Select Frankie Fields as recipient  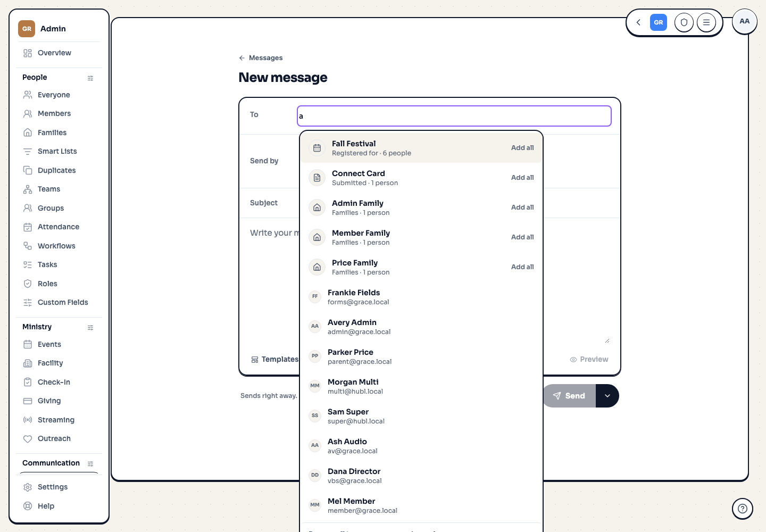click(x=421, y=297)
